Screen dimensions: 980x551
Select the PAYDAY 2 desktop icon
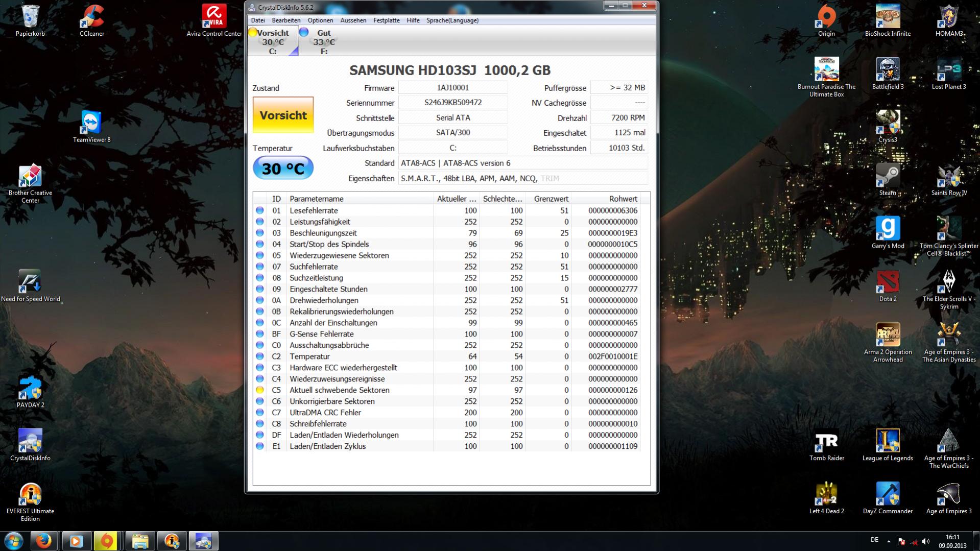[30, 392]
